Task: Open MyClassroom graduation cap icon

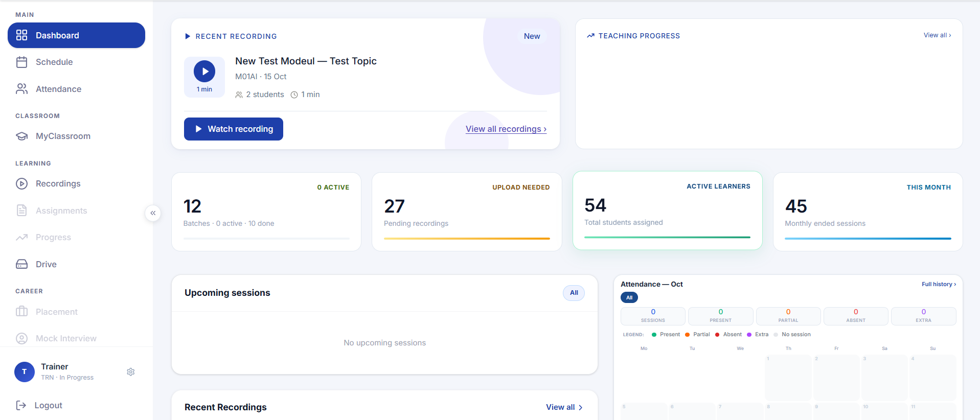Action: click(x=21, y=136)
